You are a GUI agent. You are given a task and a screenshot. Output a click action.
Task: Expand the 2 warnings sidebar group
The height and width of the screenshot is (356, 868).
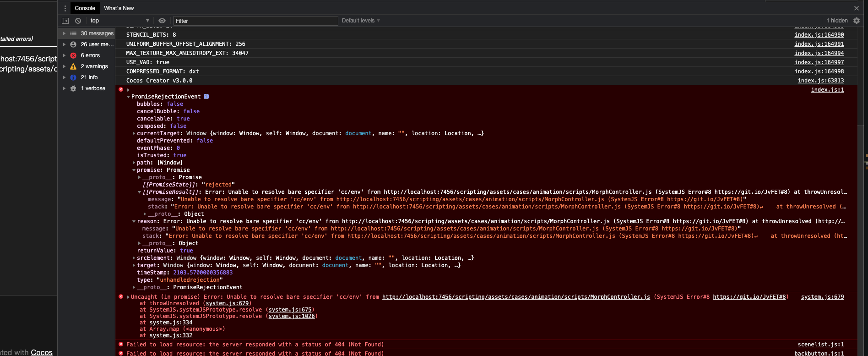(x=64, y=66)
